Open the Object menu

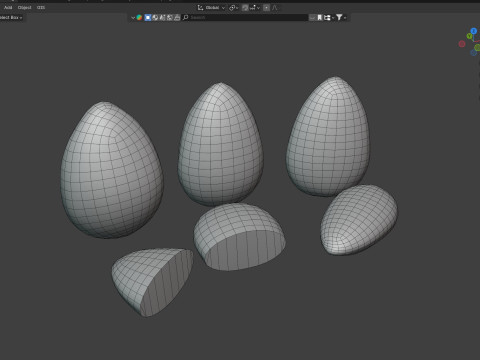[x=24, y=7]
